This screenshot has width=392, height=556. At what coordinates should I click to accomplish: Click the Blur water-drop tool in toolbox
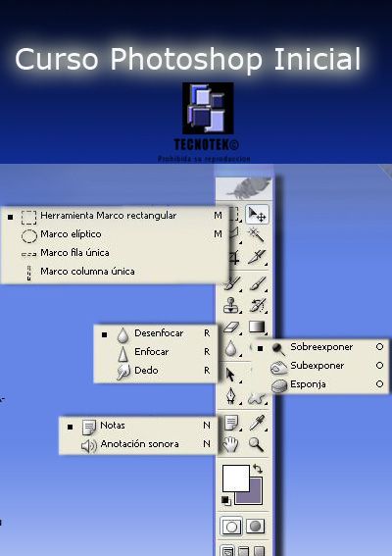click(x=231, y=348)
